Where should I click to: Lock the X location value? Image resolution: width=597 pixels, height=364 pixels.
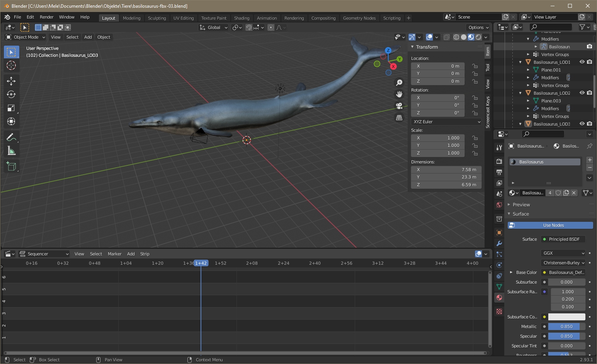(x=475, y=66)
